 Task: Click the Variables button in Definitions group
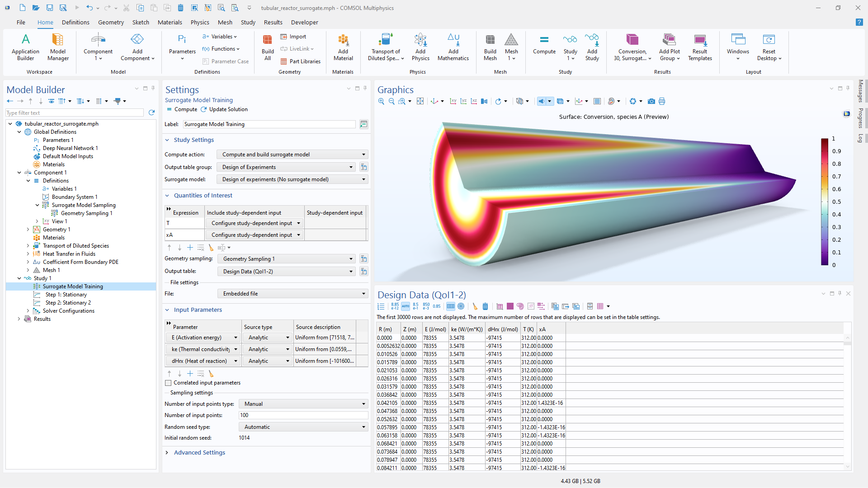[219, 37]
